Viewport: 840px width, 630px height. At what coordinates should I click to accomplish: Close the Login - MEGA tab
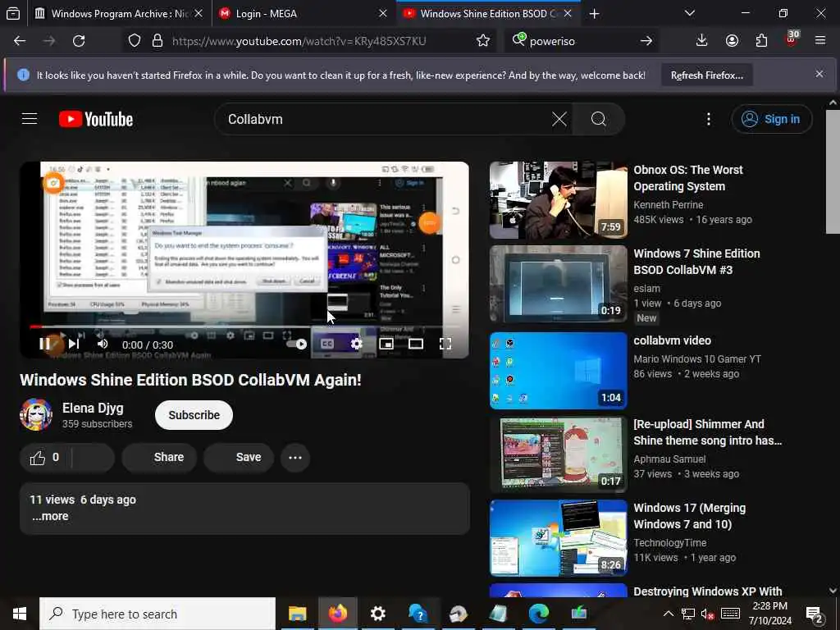pyautogui.click(x=382, y=13)
